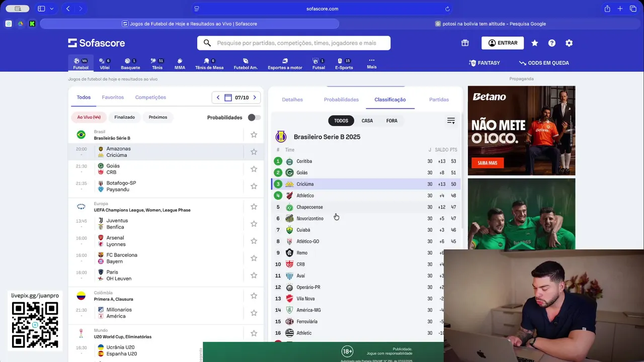Click the sofascore.com address bar
This screenshot has width=644, height=362.
click(x=322, y=9)
